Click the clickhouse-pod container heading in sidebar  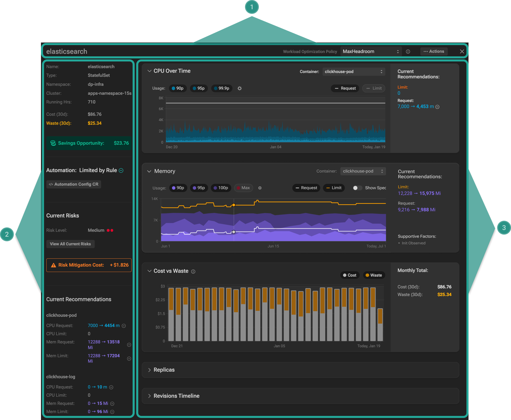click(61, 315)
